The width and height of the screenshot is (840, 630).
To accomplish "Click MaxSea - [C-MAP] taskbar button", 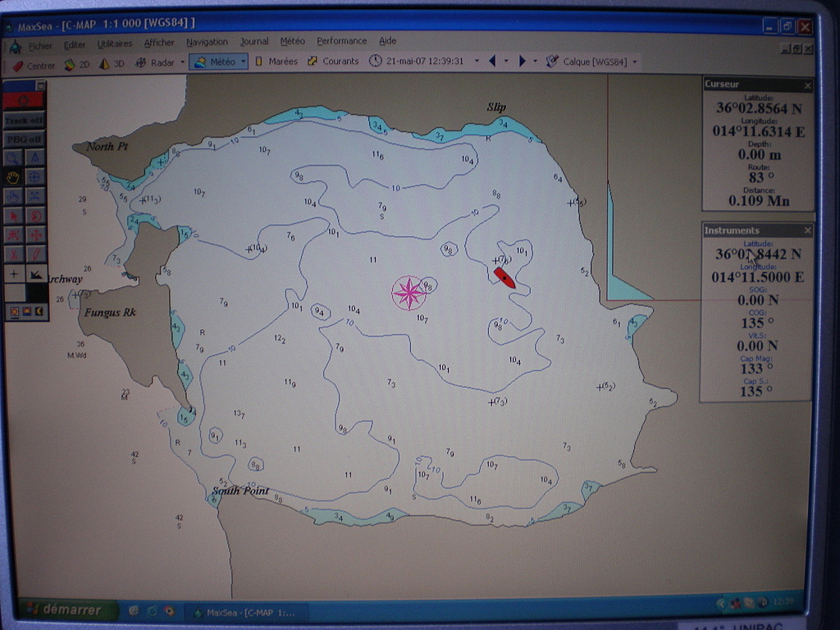I will pos(244,612).
